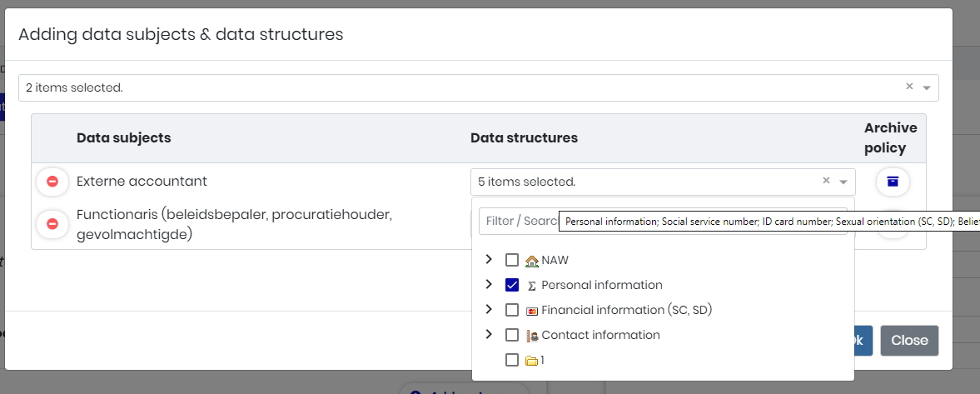Focus the Filter / Search input field
The height and width of the screenshot is (394, 980).
point(663,221)
